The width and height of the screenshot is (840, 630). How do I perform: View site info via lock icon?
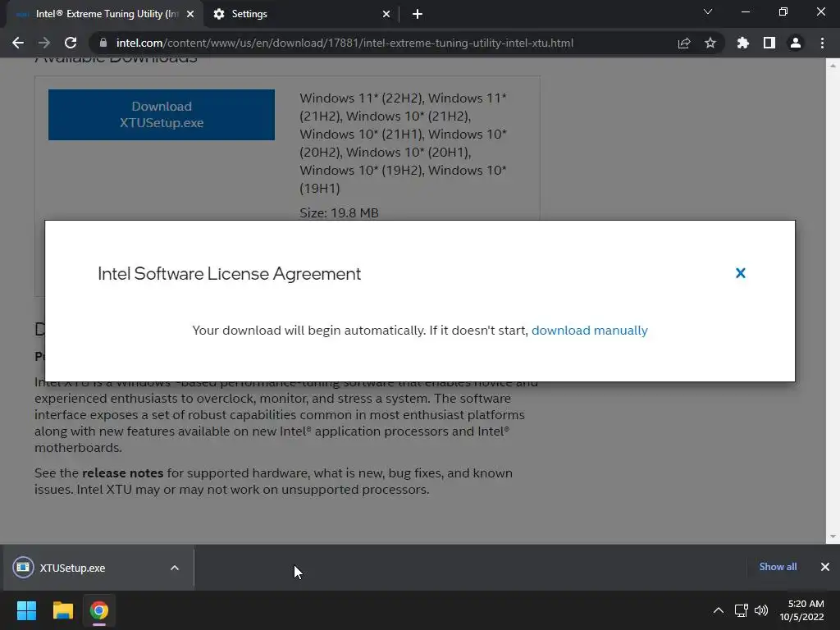pyautogui.click(x=103, y=43)
